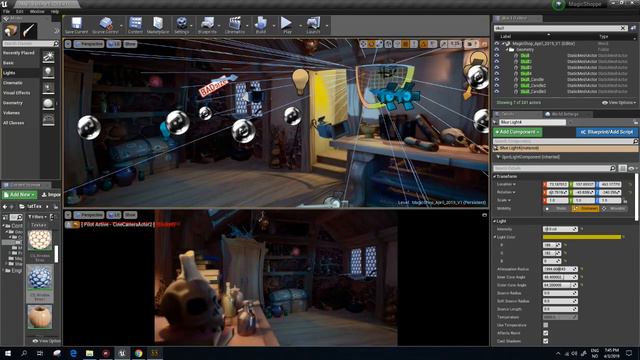
Task: Open viewport options arrow in top viewport
Action: coord(68,44)
